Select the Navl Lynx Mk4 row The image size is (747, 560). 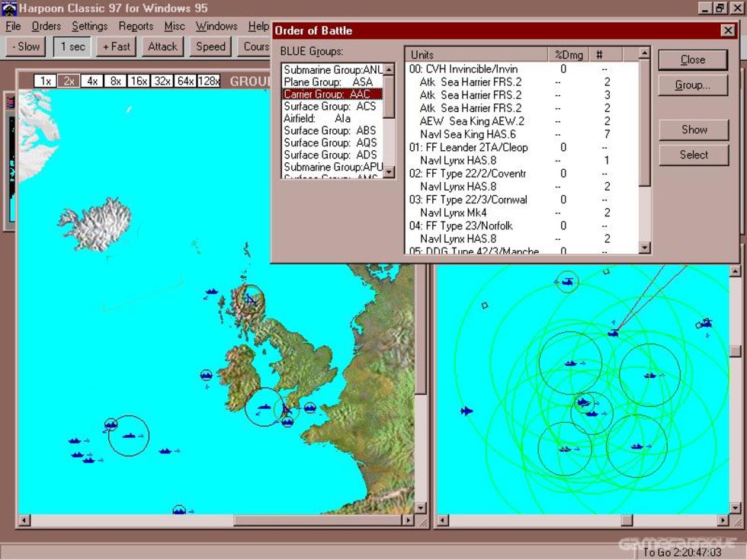[521, 213]
